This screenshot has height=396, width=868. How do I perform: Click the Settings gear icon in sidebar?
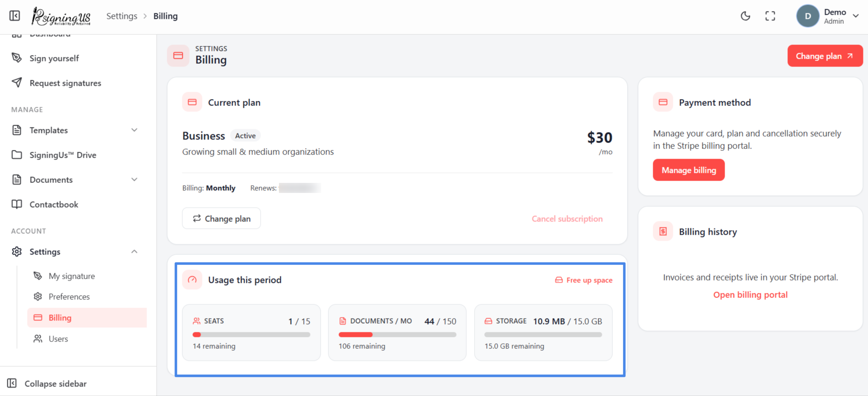[x=17, y=252]
